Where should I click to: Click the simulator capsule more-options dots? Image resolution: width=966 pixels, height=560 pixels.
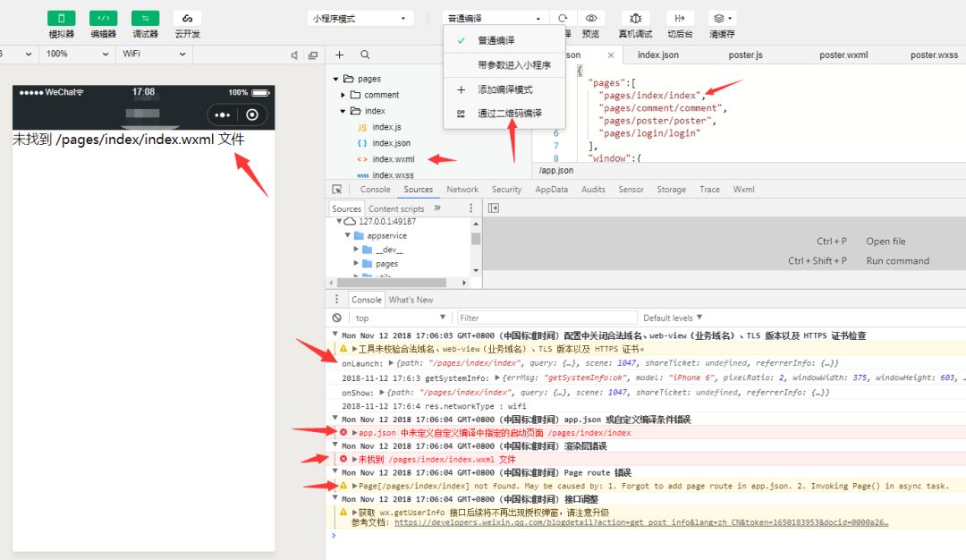[x=223, y=115]
